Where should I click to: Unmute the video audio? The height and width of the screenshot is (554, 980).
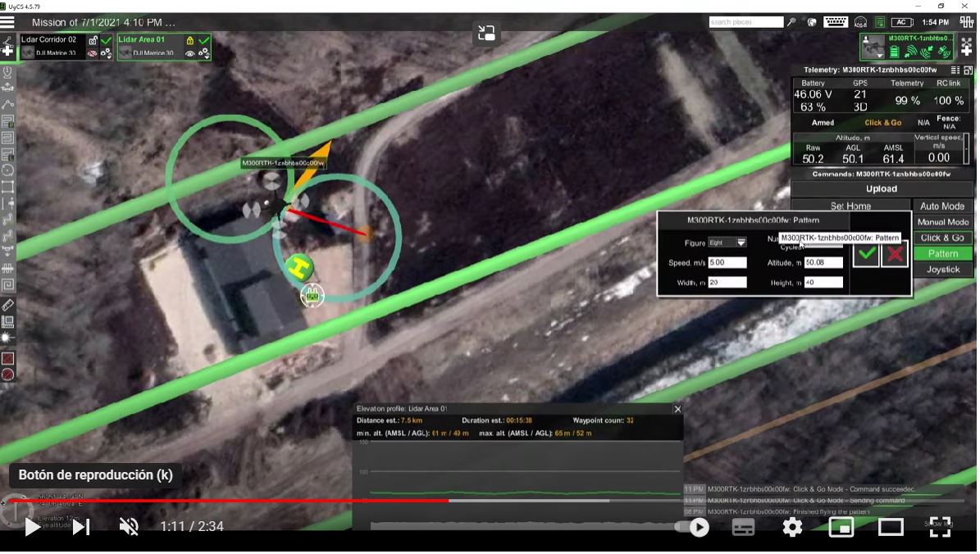tap(130, 526)
